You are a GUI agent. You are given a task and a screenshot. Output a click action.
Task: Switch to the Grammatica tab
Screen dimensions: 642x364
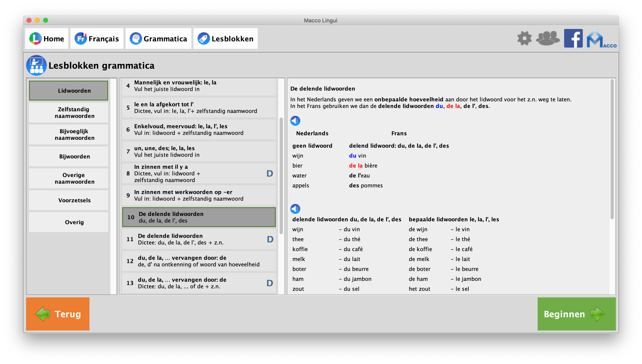click(158, 38)
